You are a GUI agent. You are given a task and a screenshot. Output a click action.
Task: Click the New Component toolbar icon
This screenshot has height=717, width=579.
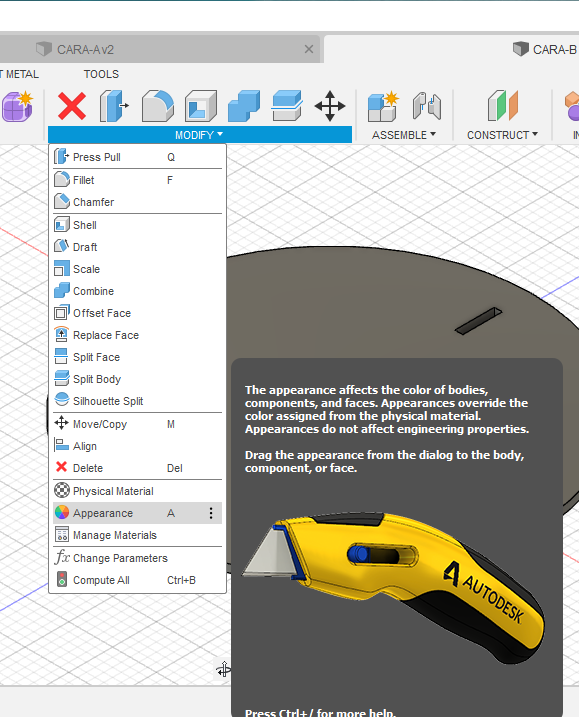pos(383,106)
